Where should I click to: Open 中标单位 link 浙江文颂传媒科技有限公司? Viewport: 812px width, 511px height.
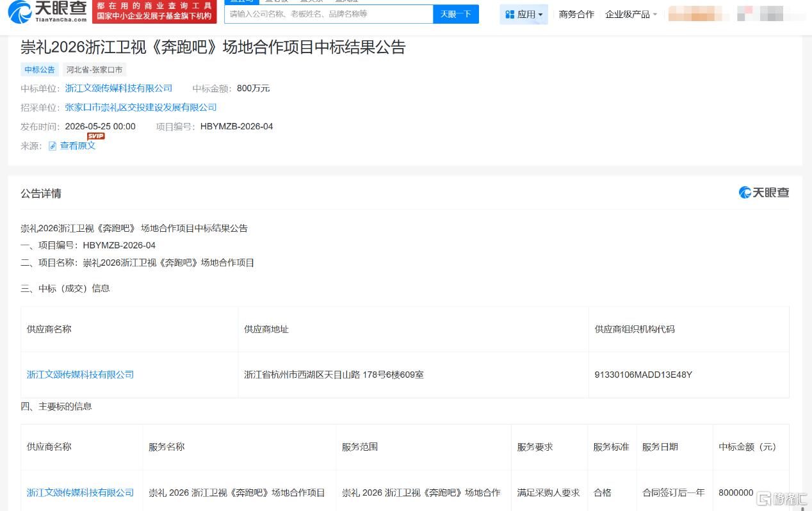click(118, 88)
